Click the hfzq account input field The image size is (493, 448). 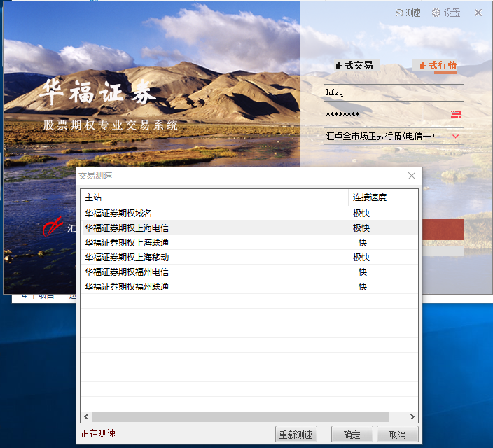click(x=394, y=92)
